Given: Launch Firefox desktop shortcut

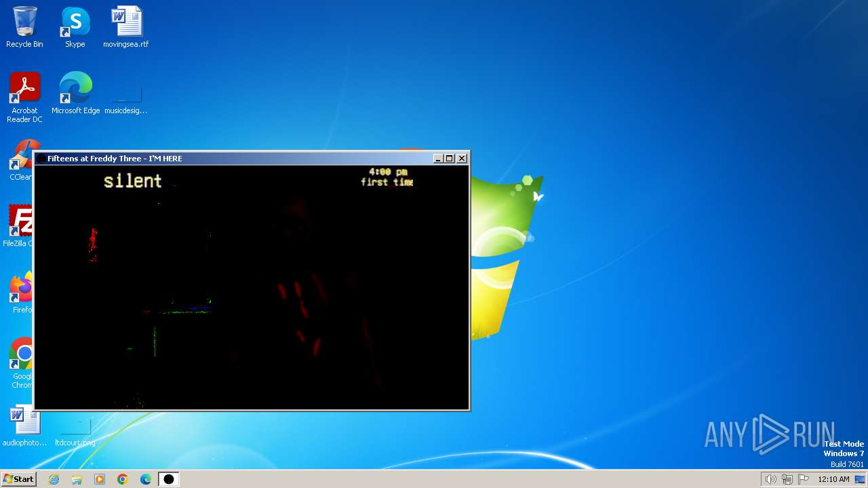Looking at the screenshot, I should [x=21, y=293].
